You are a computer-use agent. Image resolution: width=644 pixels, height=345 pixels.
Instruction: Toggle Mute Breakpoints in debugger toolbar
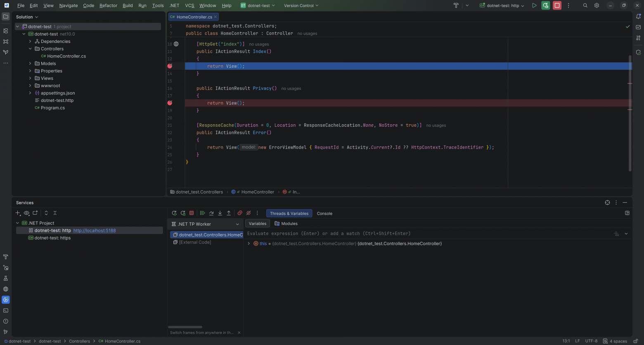click(249, 213)
